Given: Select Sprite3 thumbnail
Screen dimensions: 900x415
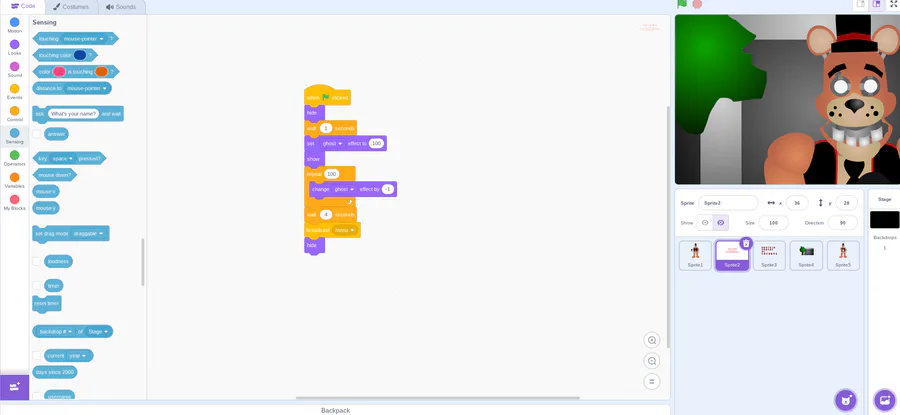Looking at the screenshot, I should point(769,255).
